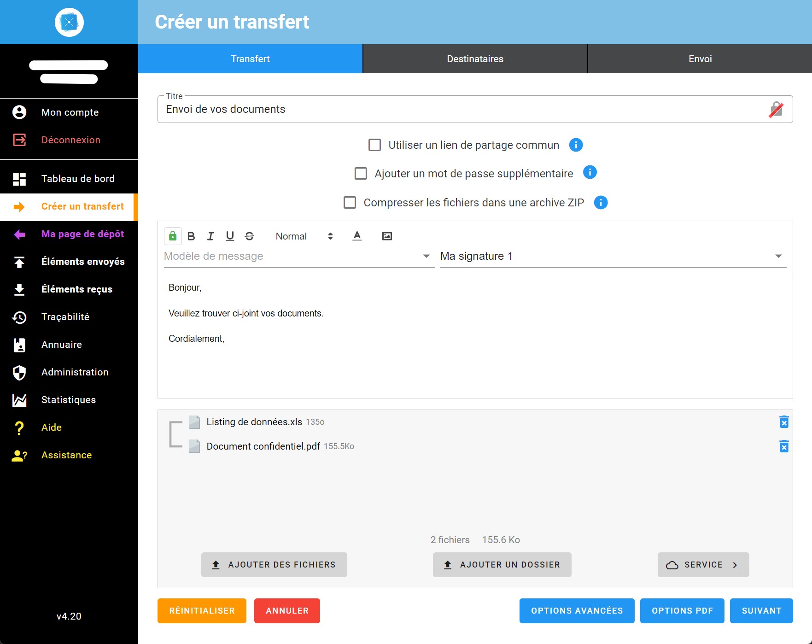The image size is (812, 644).
Task: Open the Traçabilité section
Action: point(65,316)
